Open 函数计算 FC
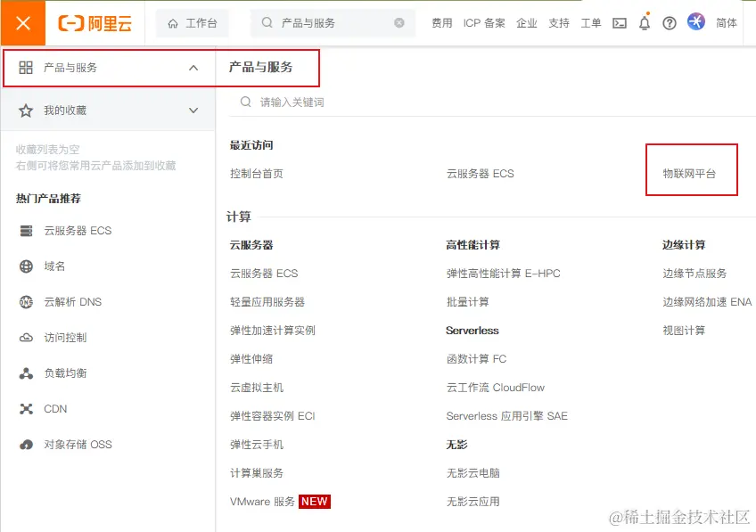Screen dimensions: 756x532 point(476,359)
